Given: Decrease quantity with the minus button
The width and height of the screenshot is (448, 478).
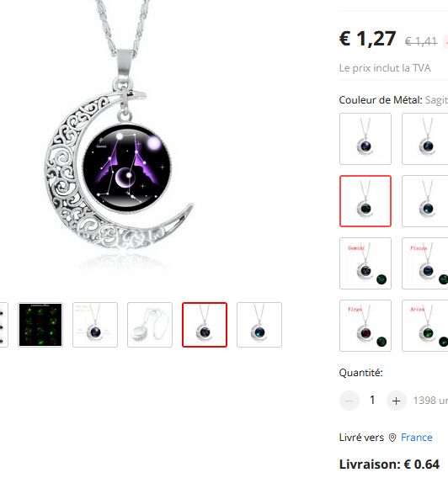Looking at the screenshot, I should (349, 401).
